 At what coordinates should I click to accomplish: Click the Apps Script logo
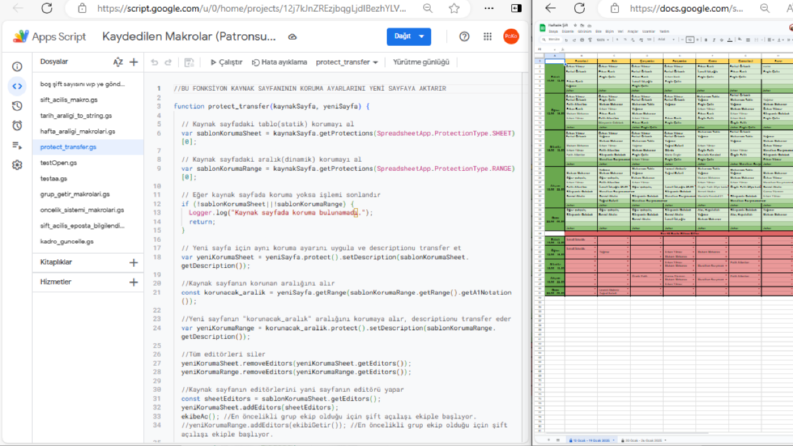click(x=21, y=36)
